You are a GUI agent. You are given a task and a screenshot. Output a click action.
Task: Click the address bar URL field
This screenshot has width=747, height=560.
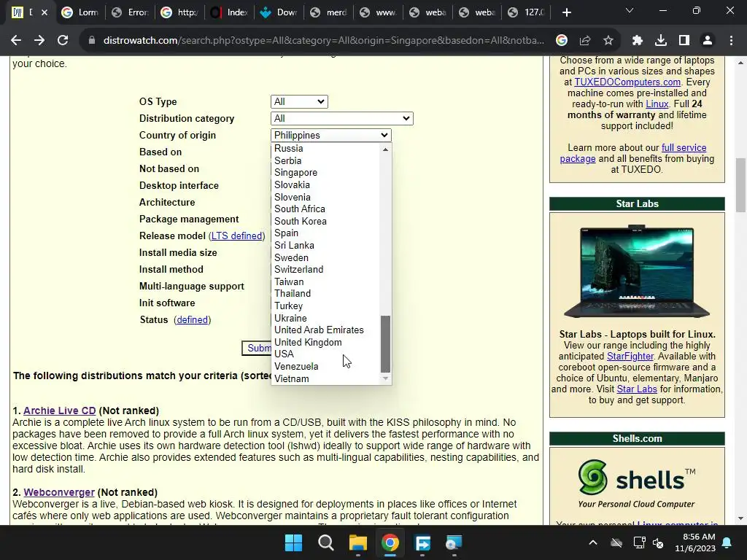tap(324, 41)
